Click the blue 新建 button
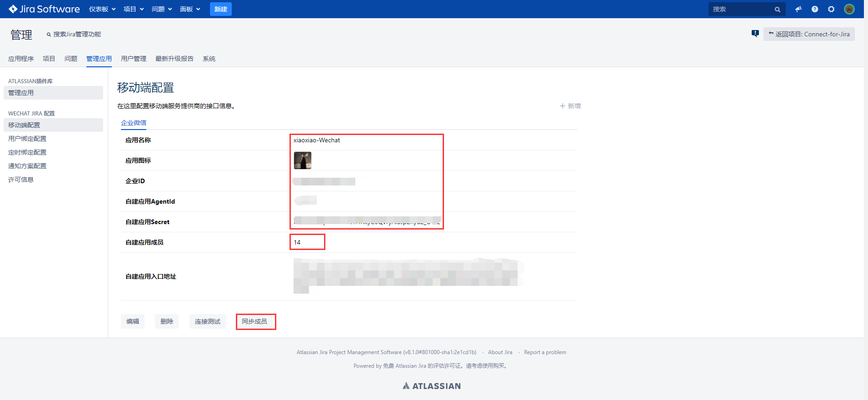The height and width of the screenshot is (400, 868). click(x=221, y=9)
